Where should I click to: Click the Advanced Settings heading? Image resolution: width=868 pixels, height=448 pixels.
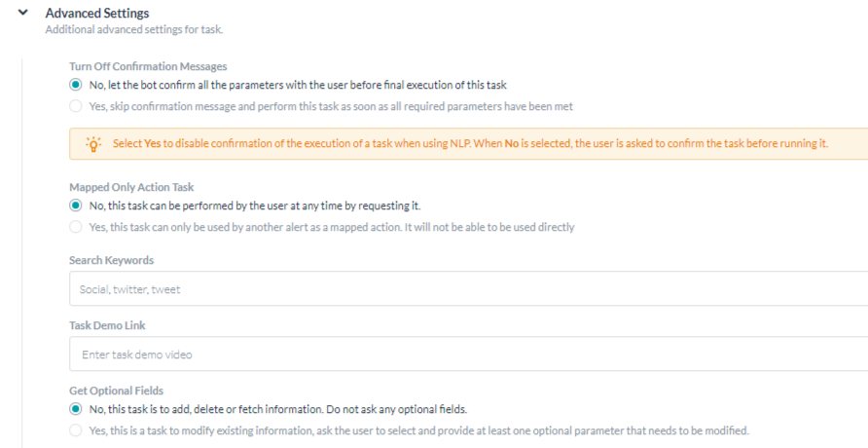tap(97, 14)
